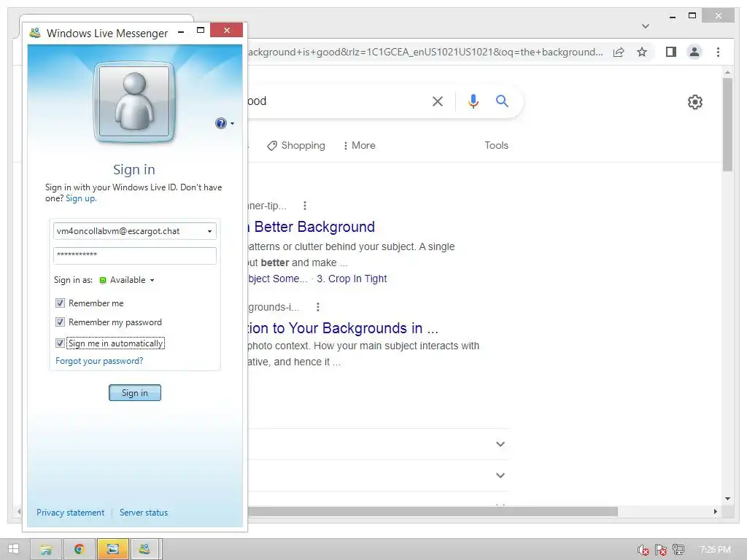This screenshot has height=560, width=747.
Task: Toggle the Chrome side panel
Action: pyautogui.click(x=671, y=52)
